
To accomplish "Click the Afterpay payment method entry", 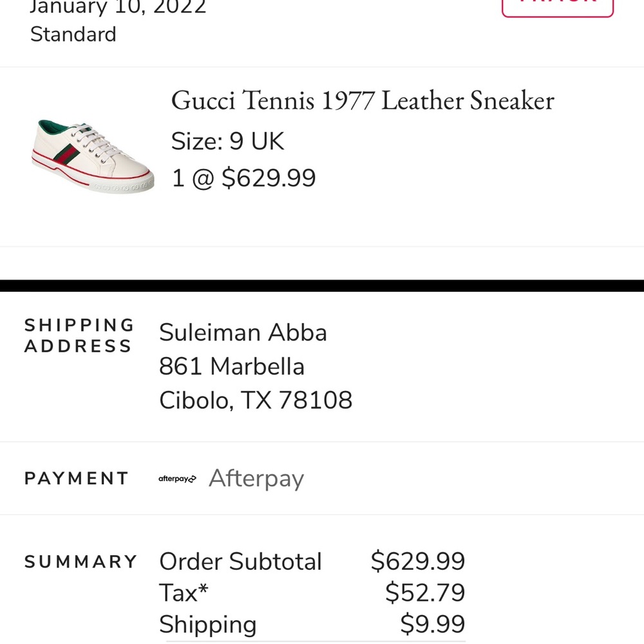I will (256, 478).
